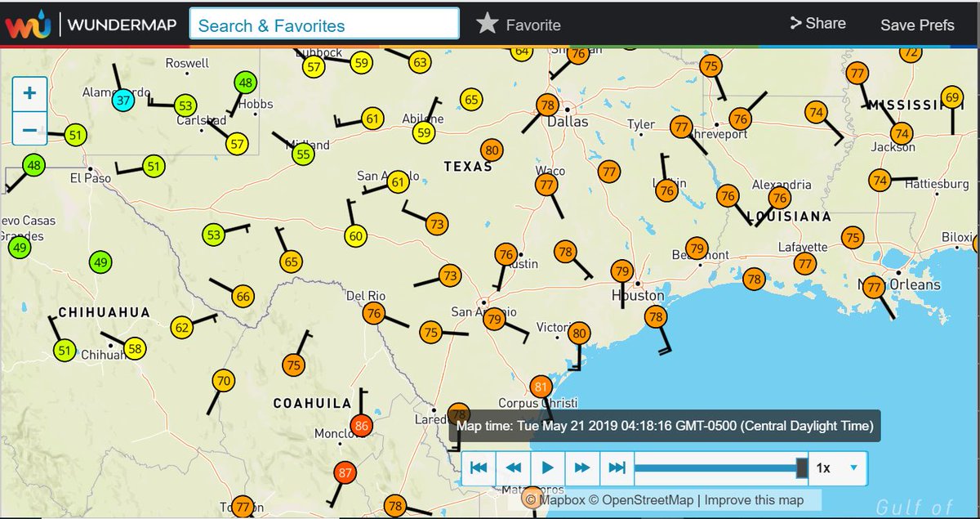Select the 77 station at Waco
This screenshot has width=980, height=519.
pyautogui.click(x=546, y=186)
